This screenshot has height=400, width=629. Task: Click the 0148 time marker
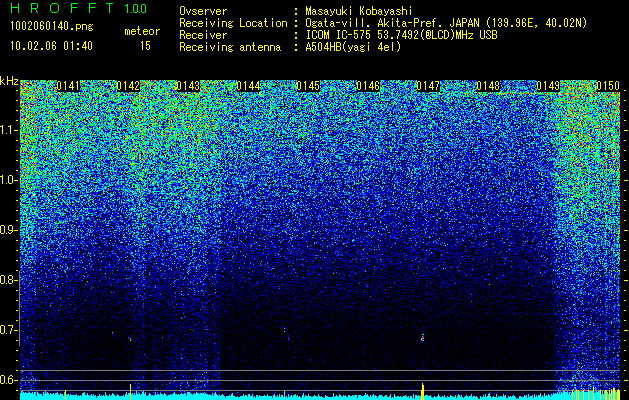pyautogui.click(x=488, y=86)
